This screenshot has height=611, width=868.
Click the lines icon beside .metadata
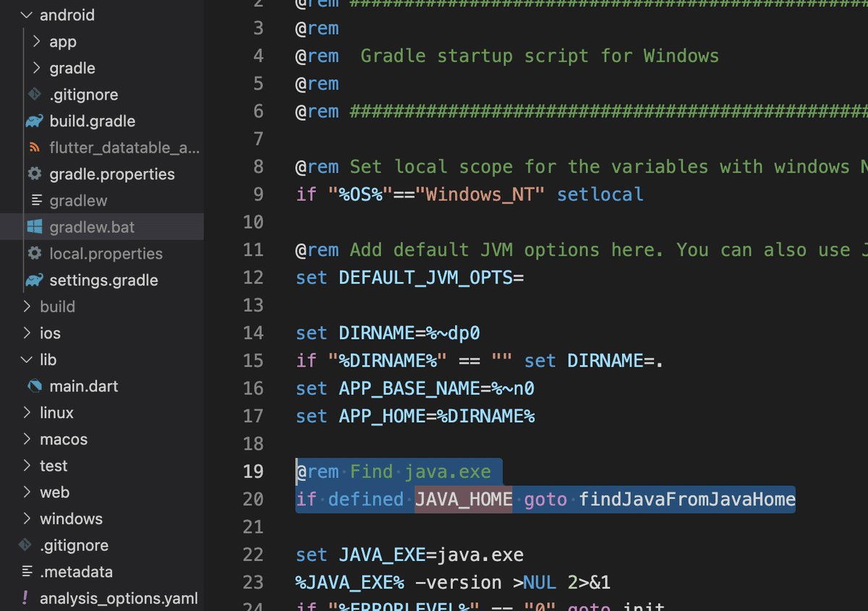[x=27, y=571]
